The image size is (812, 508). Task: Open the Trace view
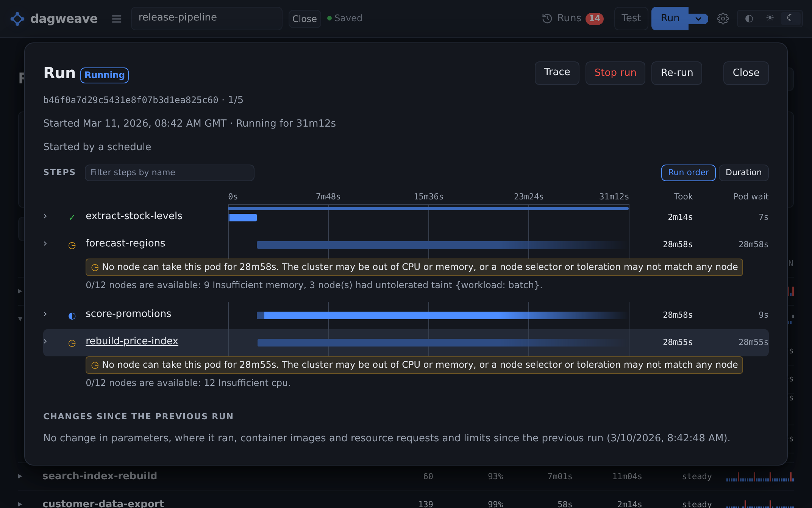pos(557,73)
